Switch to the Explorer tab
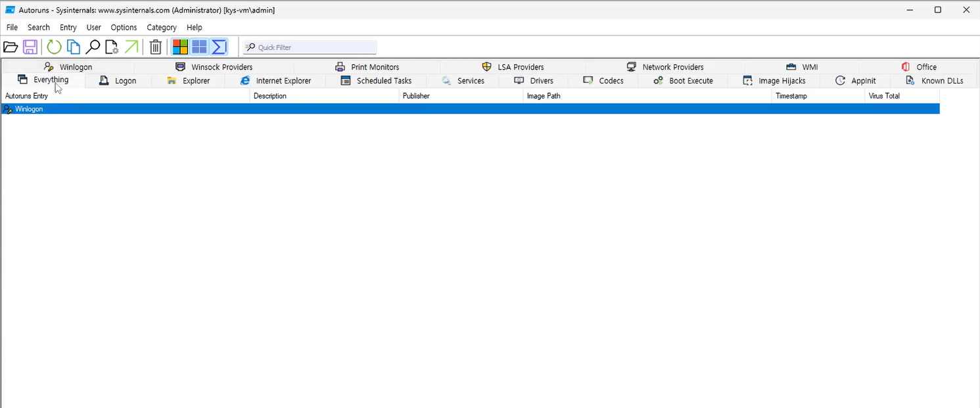The width and height of the screenshot is (980, 408). click(188, 81)
